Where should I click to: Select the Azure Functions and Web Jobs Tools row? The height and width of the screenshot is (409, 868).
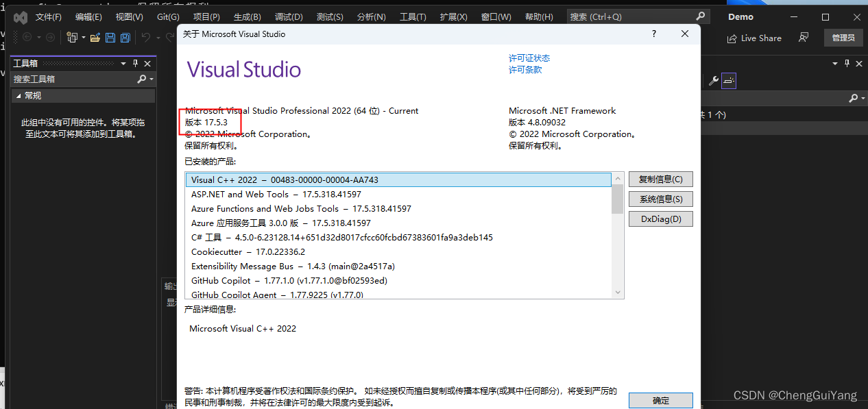tap(399, 209)
